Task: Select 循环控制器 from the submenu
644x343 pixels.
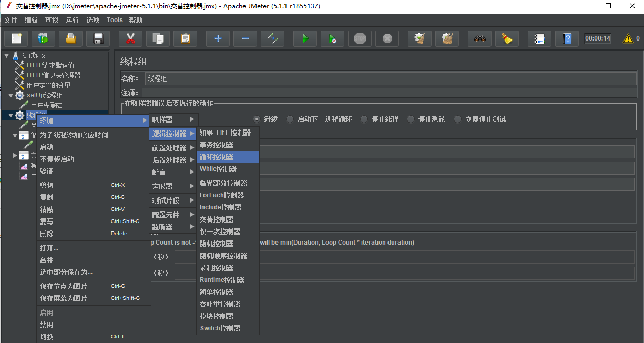Action: coord(217,157)
